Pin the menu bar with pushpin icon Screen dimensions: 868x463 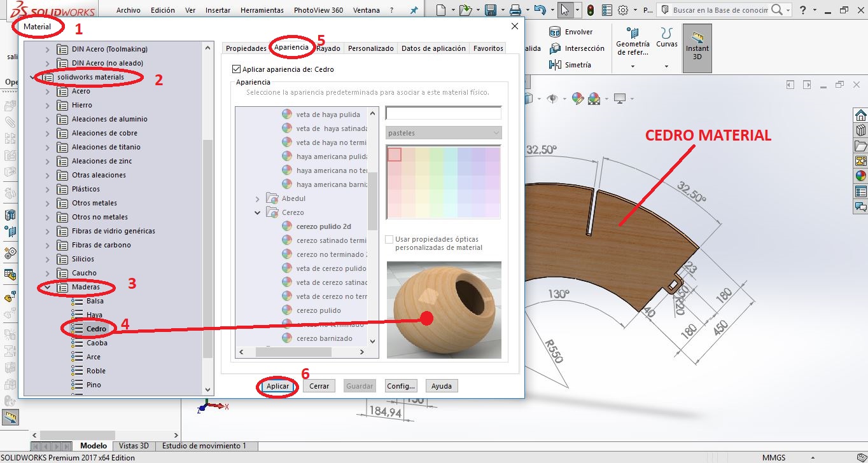pos(415,10)
